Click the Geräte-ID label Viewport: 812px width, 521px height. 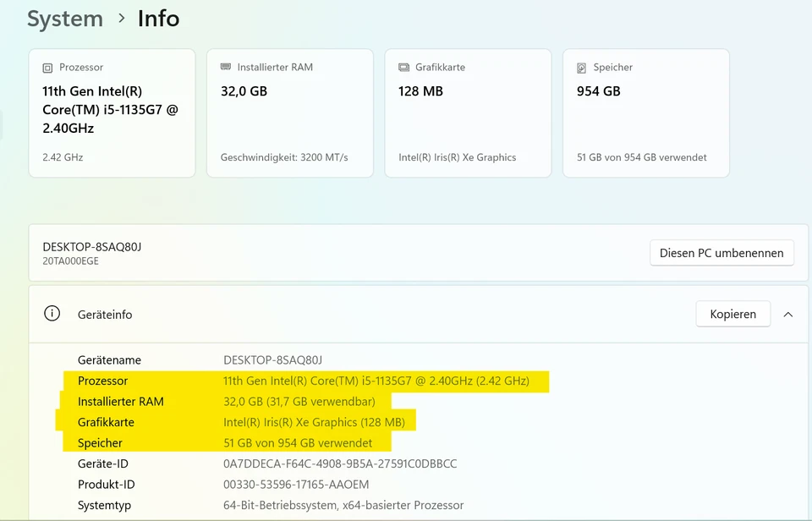click(102, 464)
